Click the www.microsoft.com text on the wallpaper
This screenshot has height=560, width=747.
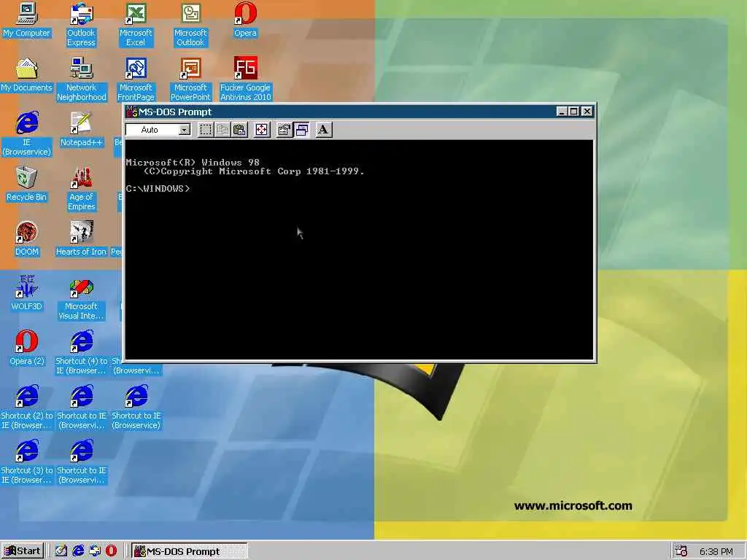pyautogui.click(x=573, y=506)
